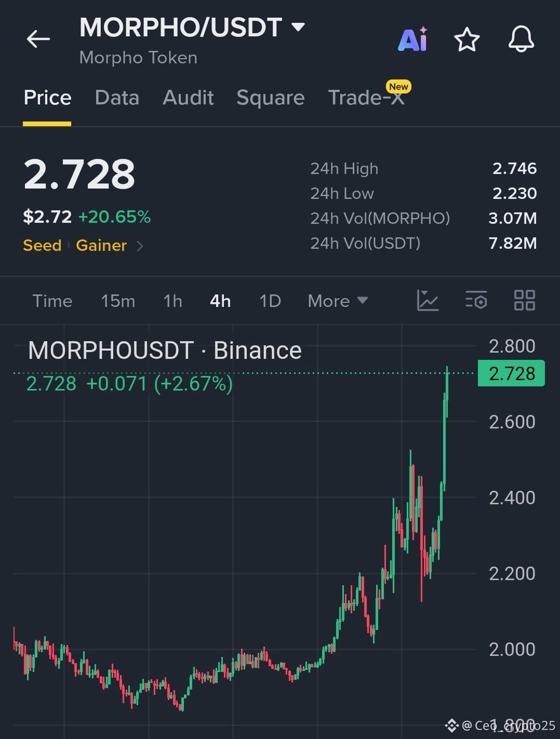Click the large 2.728 current price

point(79,174)
